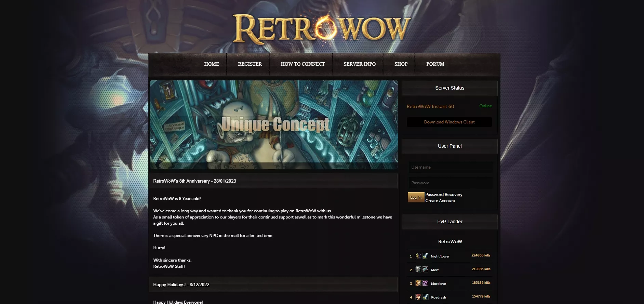
Task: Open the Password Recovery link
Action: point(444,195)
